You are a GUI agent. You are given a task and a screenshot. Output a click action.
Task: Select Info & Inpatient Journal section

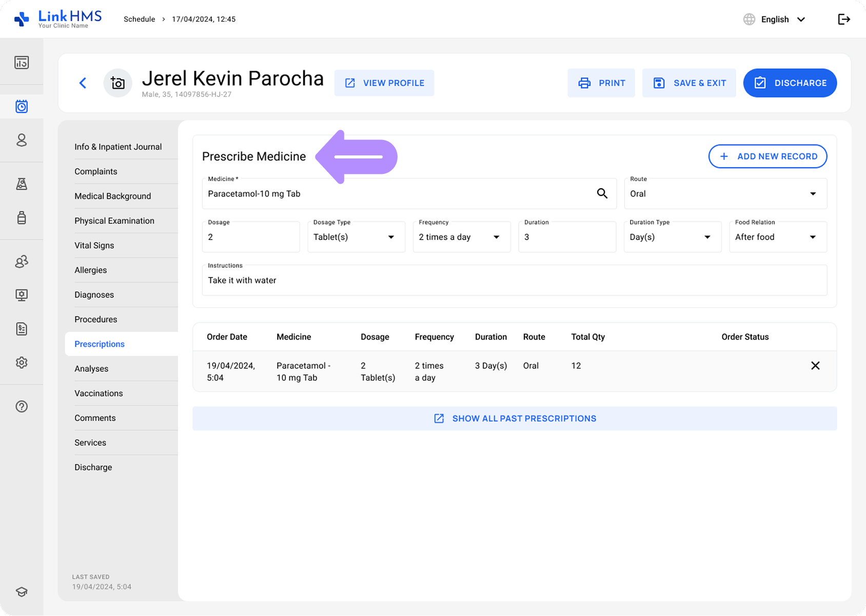[x=118, y=147]
